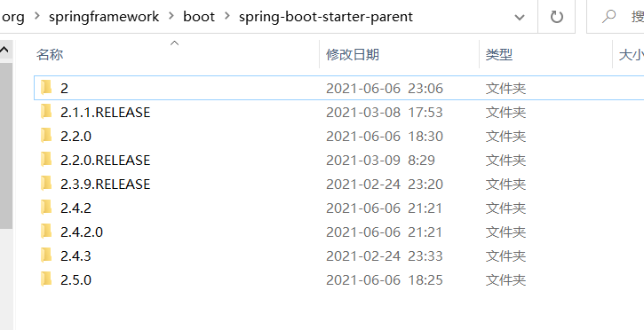Expand chevron after springframework in breadcrumb
This screenshot has width=644, height=330.
pyautogui.click(x=171, y=17)
